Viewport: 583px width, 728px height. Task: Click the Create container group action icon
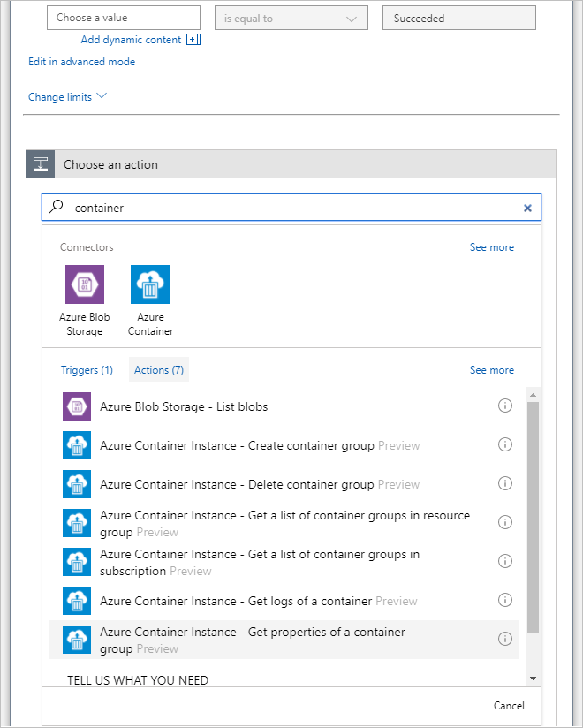point(77,445)
